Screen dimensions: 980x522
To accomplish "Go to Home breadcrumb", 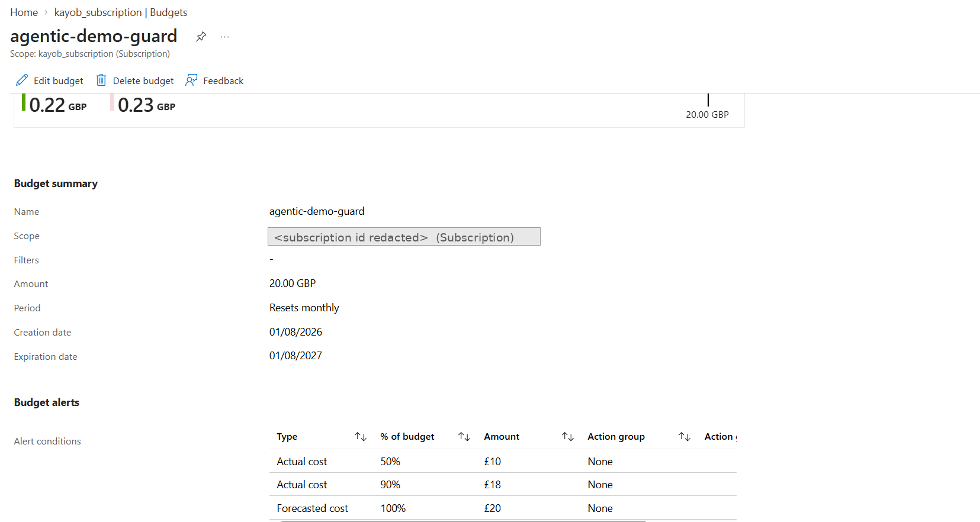I will [24, 12].
